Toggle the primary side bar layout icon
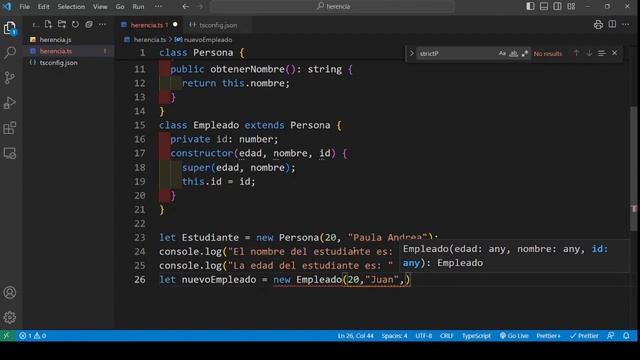The height and width of the screenshot is (360, 640). click(x=530, y=7)
